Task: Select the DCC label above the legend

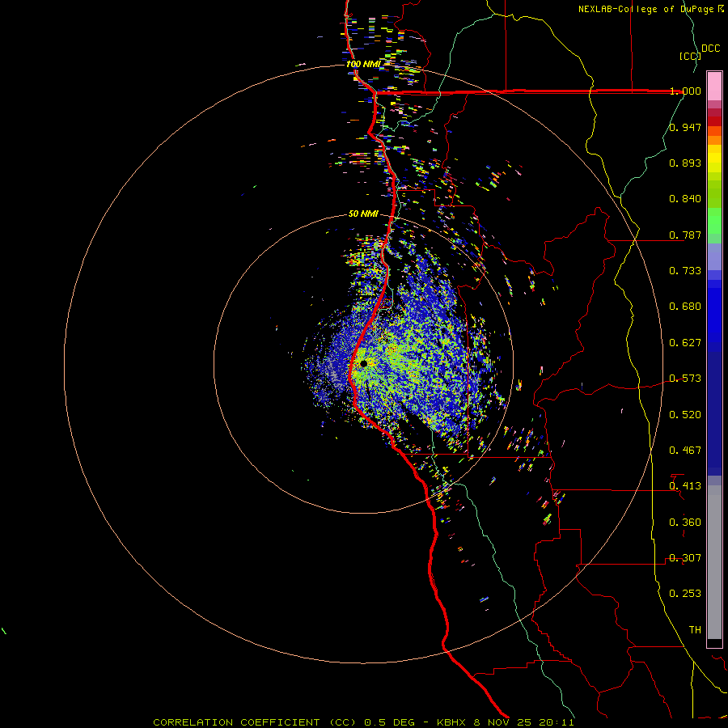Action: tap(710, 49)
